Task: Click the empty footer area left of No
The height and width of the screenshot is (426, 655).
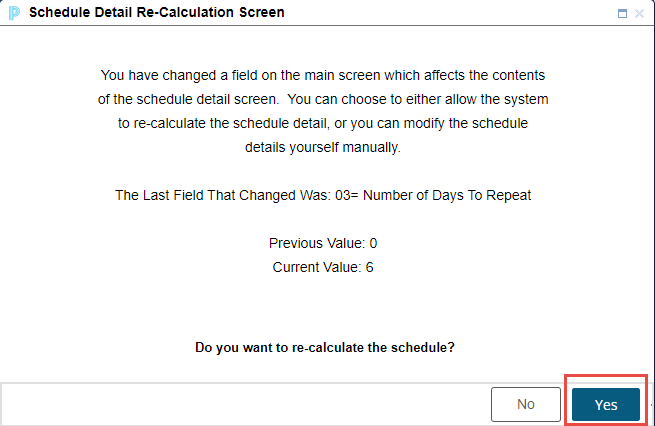Action: point(240,404)
